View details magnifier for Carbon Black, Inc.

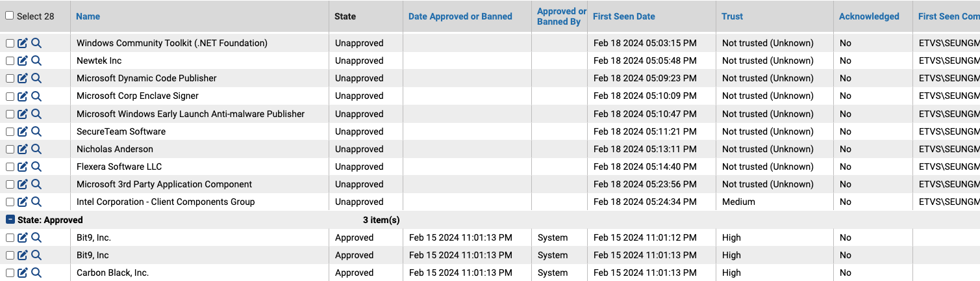point(36,273)
